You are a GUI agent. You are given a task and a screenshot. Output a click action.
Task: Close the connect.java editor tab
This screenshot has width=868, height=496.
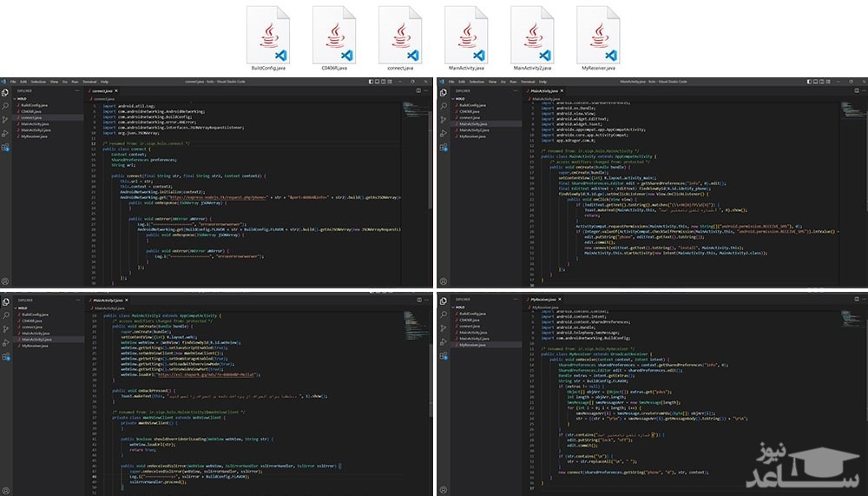[x=118, y=90]
